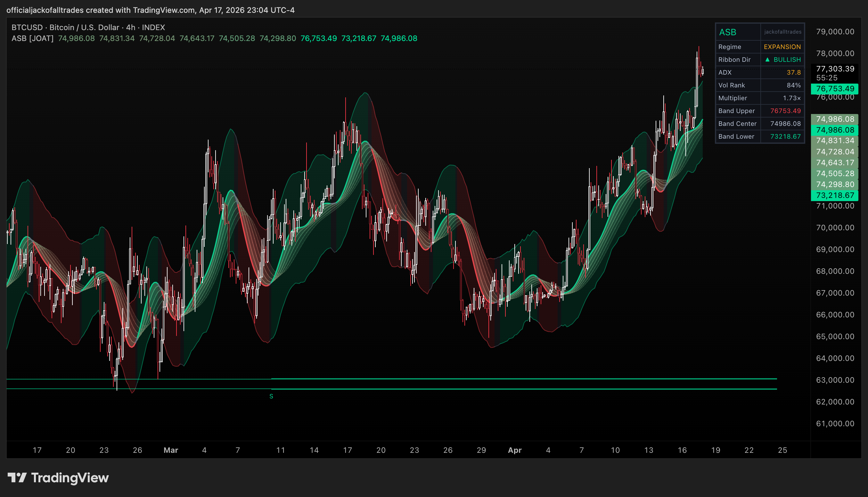Click the 74,831.34 value in indicator legend

coord(117,38)
